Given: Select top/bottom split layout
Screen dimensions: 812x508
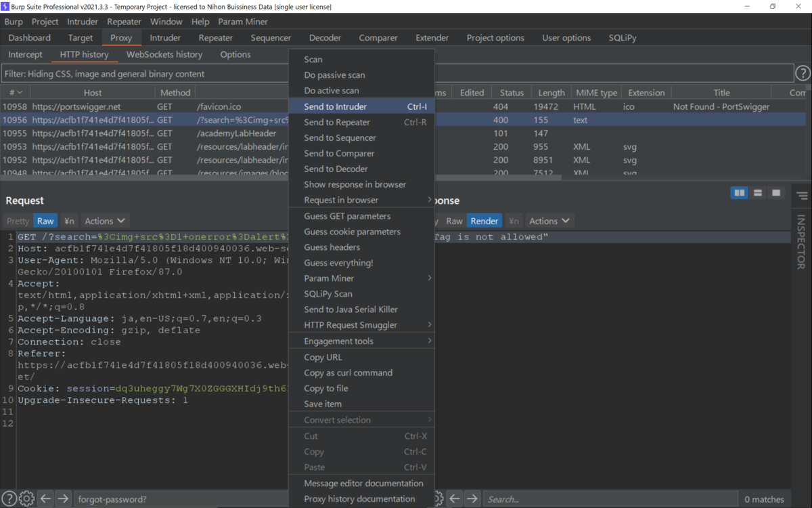Looking at the screenshot, I should [758, 193].
